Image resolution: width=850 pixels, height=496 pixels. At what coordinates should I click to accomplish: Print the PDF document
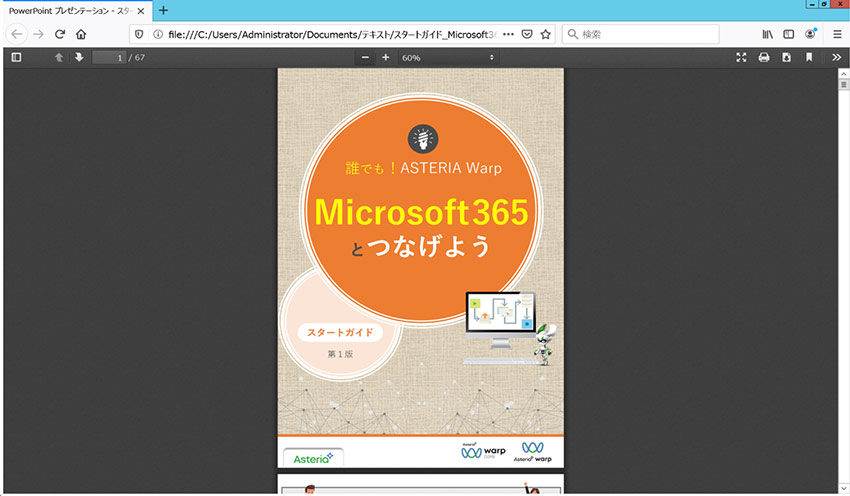coord(764,57)
